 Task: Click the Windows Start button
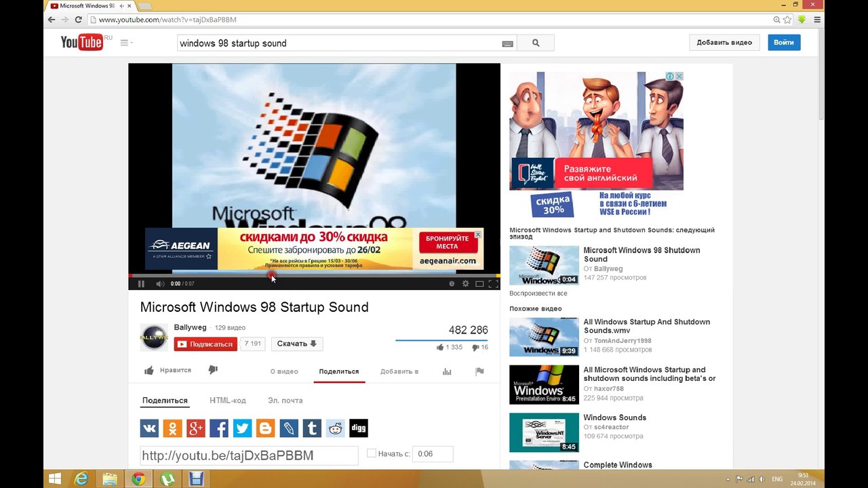point(56,479)
